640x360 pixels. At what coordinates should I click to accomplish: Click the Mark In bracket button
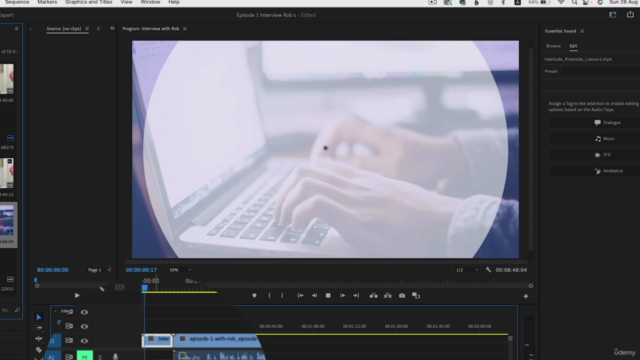[269, 296]
